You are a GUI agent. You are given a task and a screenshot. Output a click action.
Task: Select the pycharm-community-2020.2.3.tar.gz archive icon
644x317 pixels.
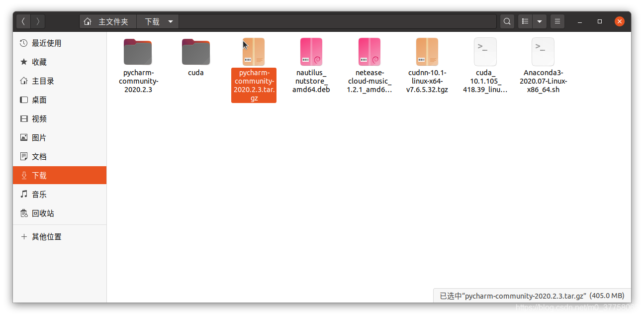(254, 52)
